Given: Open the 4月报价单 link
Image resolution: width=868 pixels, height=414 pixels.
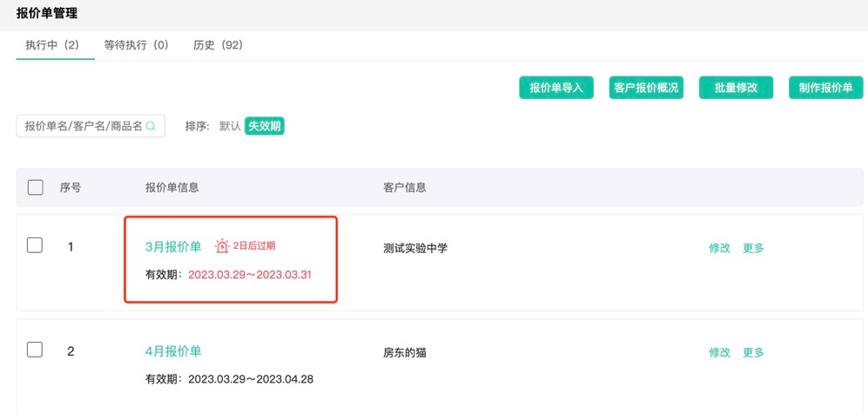Looking at the screenshot, I should [173, 351].
